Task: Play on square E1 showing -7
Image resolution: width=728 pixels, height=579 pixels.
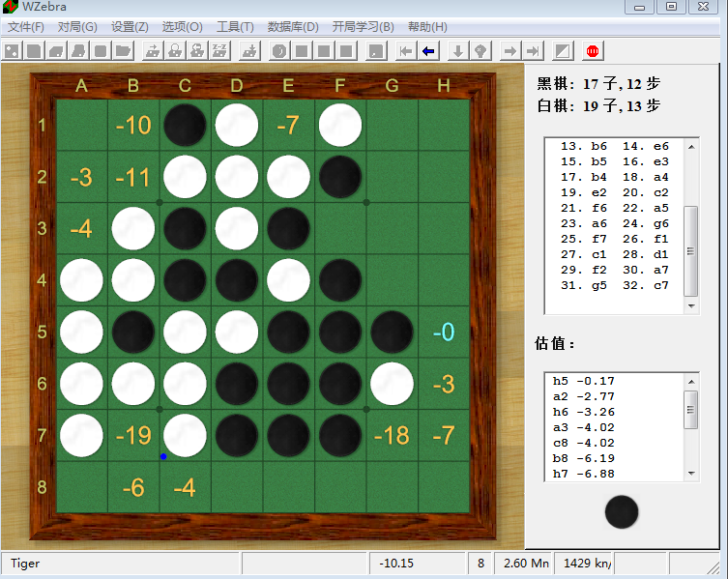Action: pos(288,126)
